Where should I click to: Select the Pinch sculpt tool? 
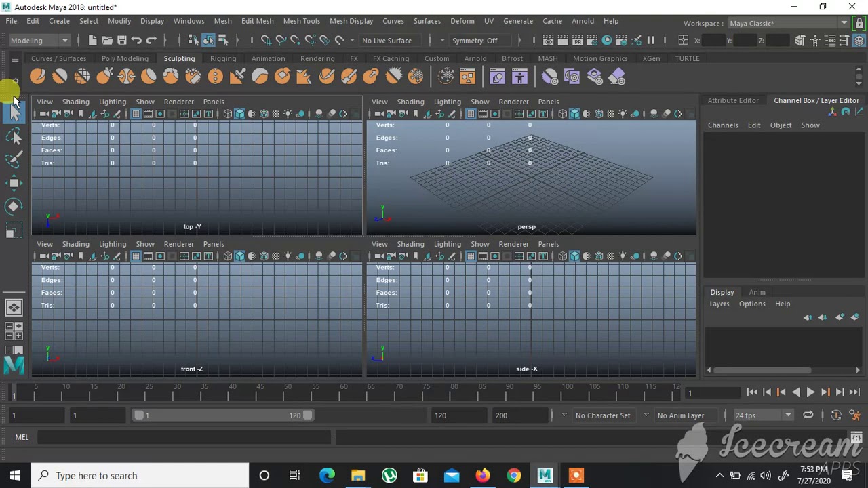tap(126, 77)
